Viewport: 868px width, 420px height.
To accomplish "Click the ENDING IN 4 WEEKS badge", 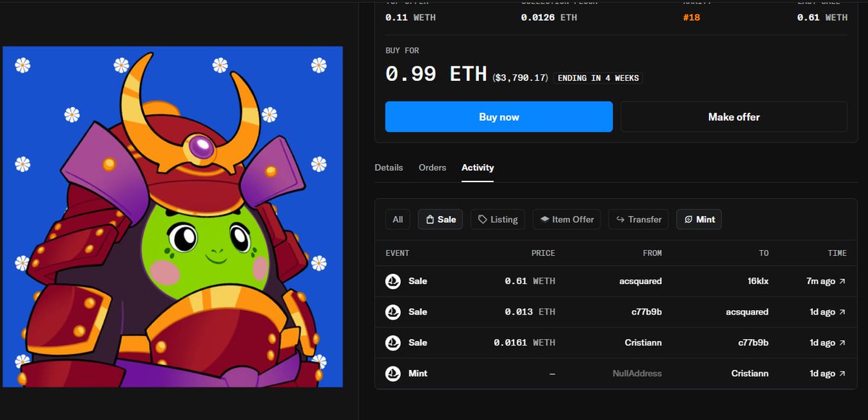I will (x=598, y=78).
